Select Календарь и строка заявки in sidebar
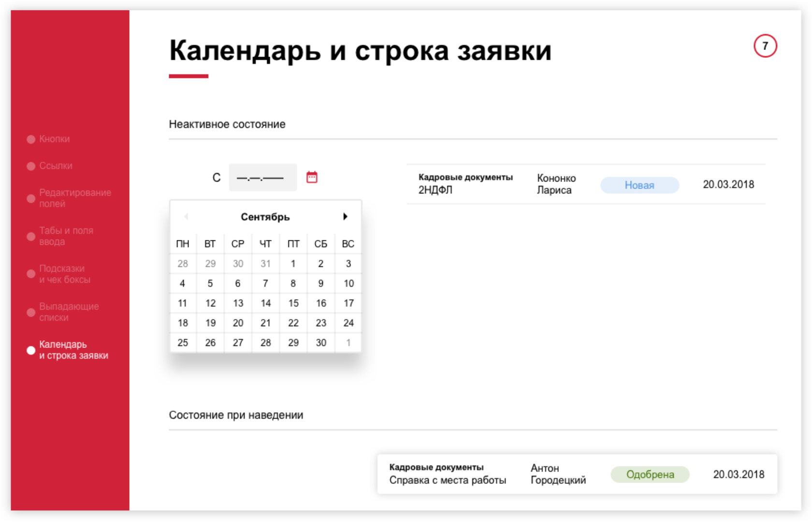 tap(68, 350)
